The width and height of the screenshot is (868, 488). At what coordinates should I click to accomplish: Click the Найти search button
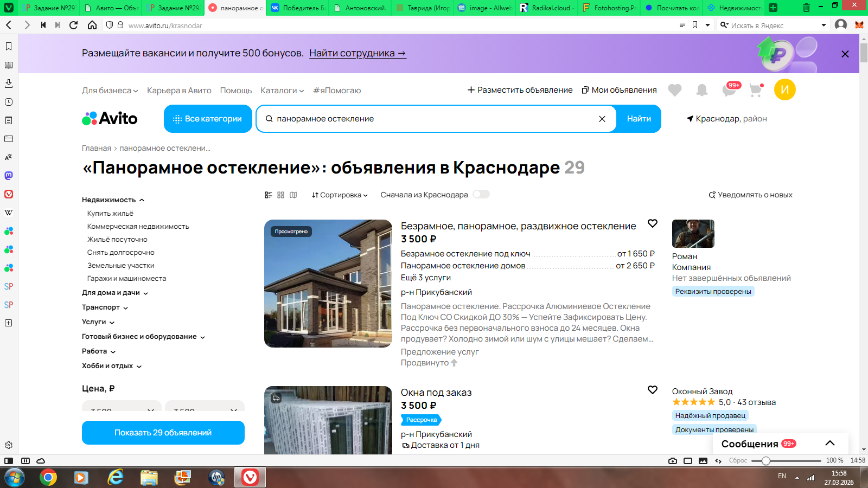[639, 119]
